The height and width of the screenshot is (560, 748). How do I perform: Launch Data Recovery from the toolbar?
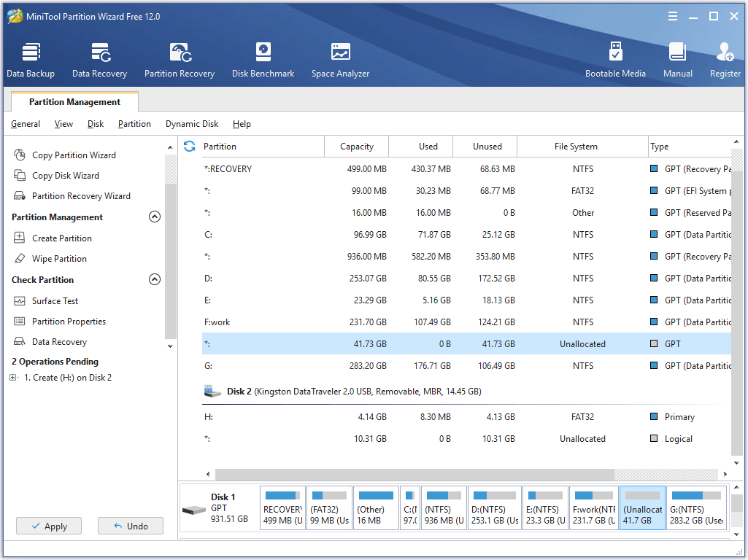click(99, 58)
